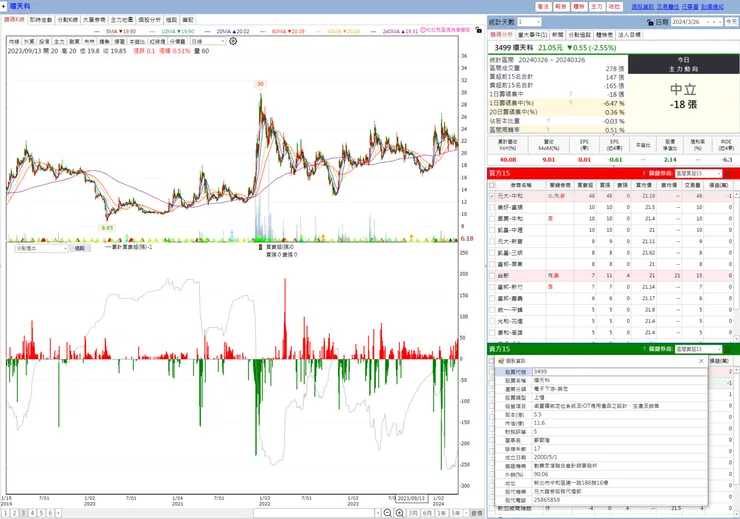This screenshot has height=519, width=740.
Task: Toggle the lock icon beside 日期
Action: pyautogui.click(x=650, y=22)
